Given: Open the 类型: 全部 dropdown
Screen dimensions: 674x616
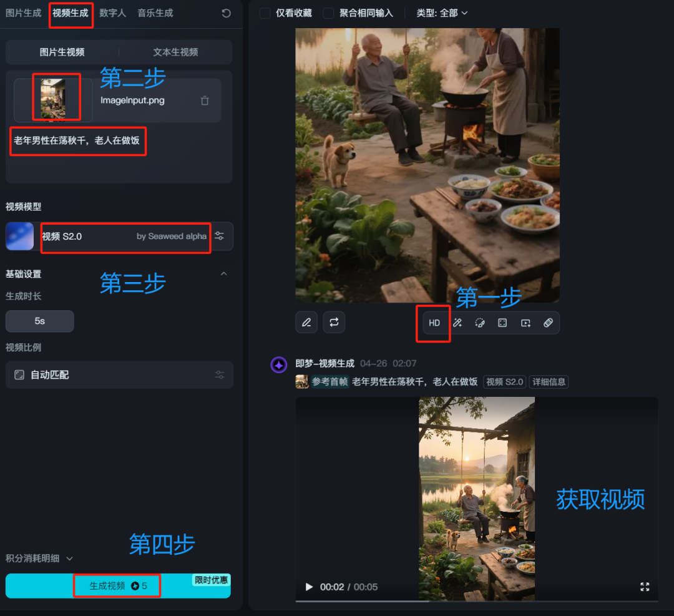Looking at the screenshot, I should 441,13.
